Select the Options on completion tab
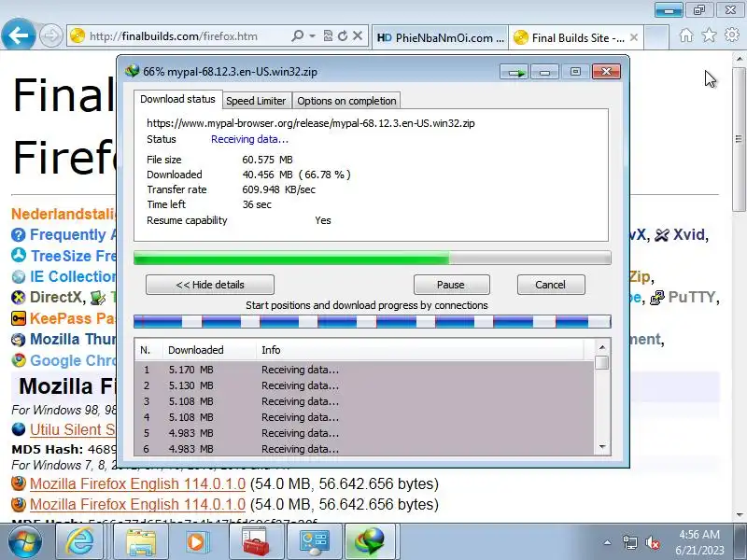The width and height of the screenshot is (747, 560). 346,101
